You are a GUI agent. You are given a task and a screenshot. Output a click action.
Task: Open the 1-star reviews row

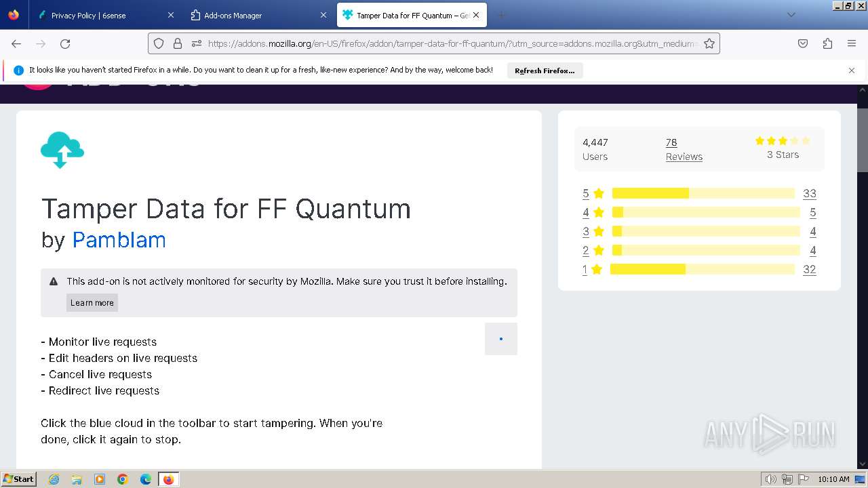point(699,269)
